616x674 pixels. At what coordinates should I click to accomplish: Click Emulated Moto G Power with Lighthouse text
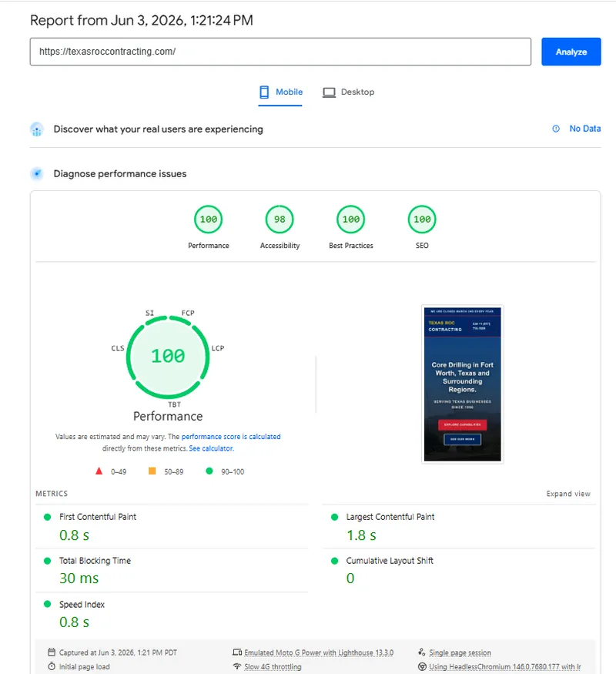point(319,652)
